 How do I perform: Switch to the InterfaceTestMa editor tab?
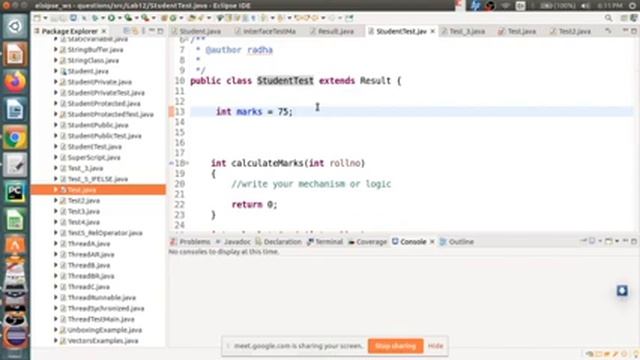pos(265,31)
